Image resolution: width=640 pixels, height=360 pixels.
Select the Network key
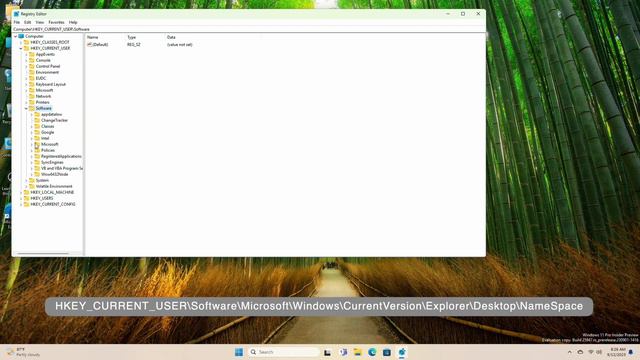(43, 96)
